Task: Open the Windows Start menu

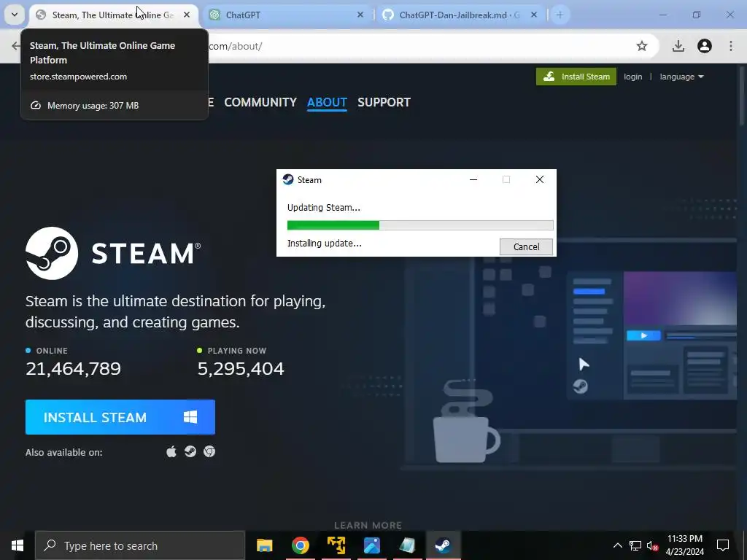Action: click(x=18, y=545)
